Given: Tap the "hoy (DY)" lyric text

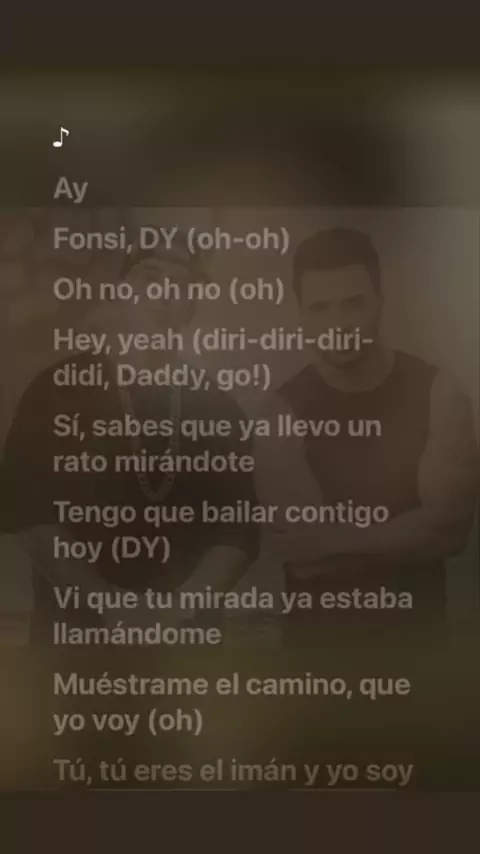Looking at the screenshot, I should pos(112,548).
